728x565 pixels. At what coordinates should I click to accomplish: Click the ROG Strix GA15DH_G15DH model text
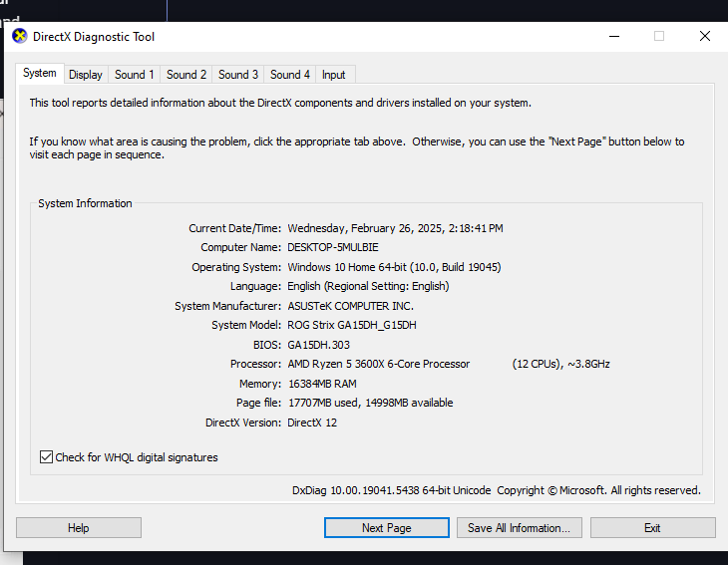(x=352, y=325)
